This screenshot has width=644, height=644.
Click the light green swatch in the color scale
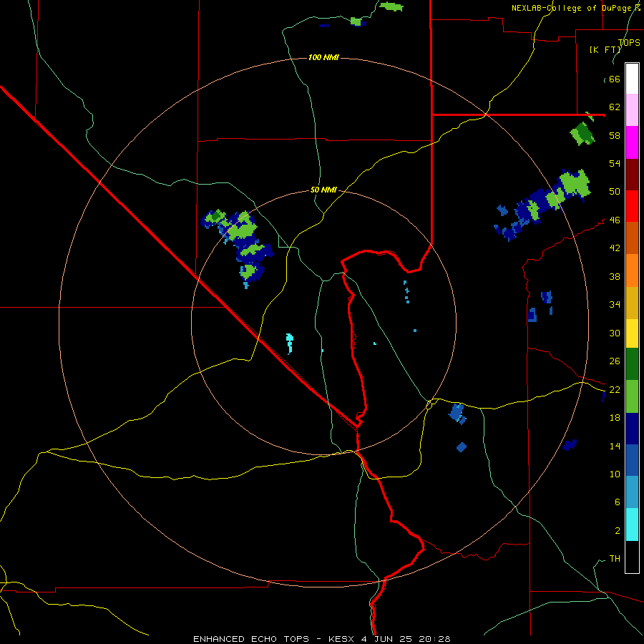(632, 396)
